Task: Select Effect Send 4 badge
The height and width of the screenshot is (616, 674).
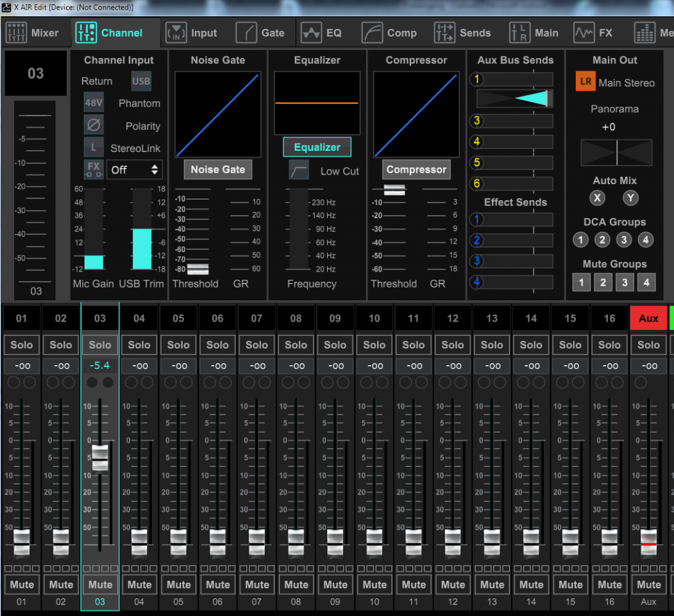Action: click(476, 282)
